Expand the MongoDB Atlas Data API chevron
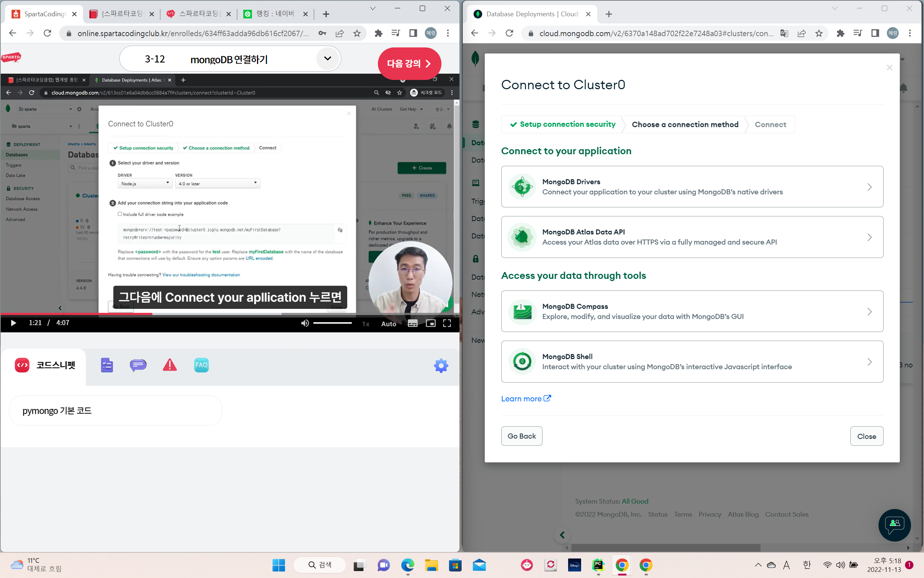Image resolution: width=924 pixels, height=578 pixels. coord(869,237)
